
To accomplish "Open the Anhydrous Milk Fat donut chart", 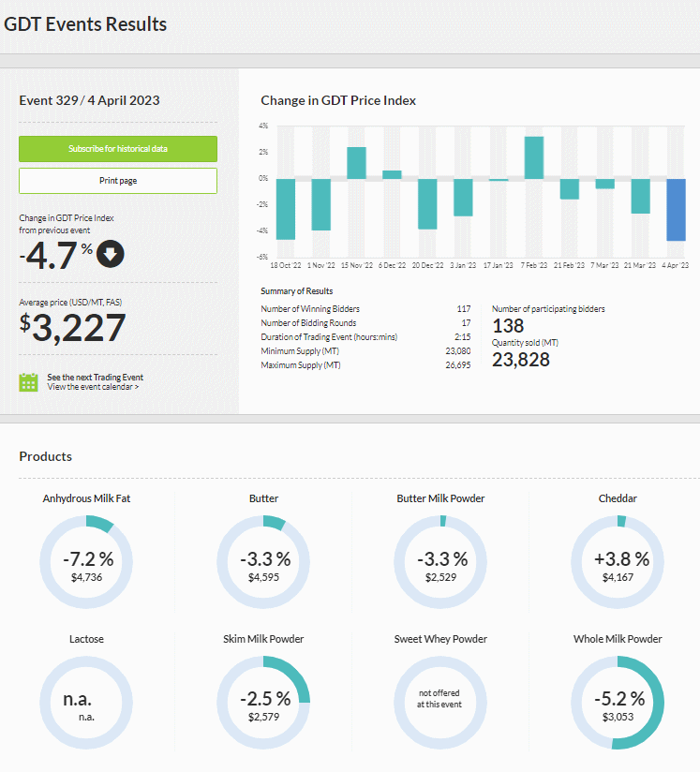I will pos(86,562).
